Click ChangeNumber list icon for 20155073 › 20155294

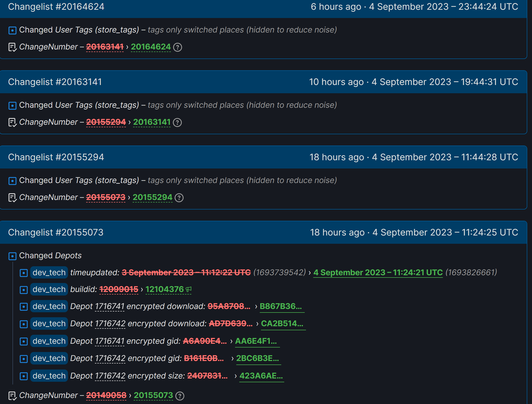tap(12, 197)
